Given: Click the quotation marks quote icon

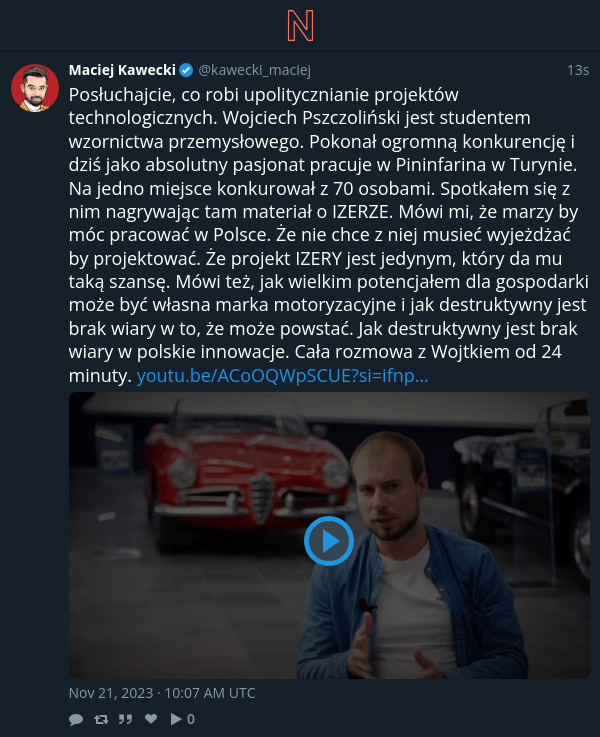Looking at the screenshot, I should [x=125, y=719].
